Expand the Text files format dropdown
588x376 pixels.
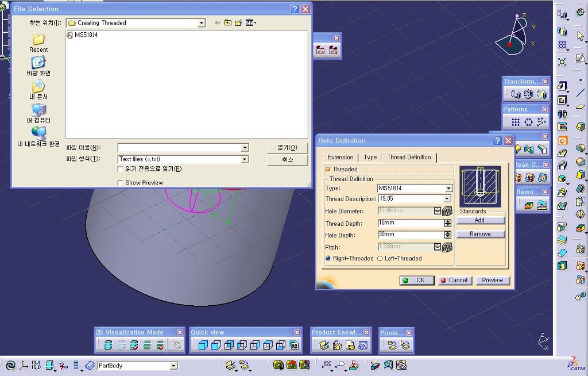[x=245, y=159]
